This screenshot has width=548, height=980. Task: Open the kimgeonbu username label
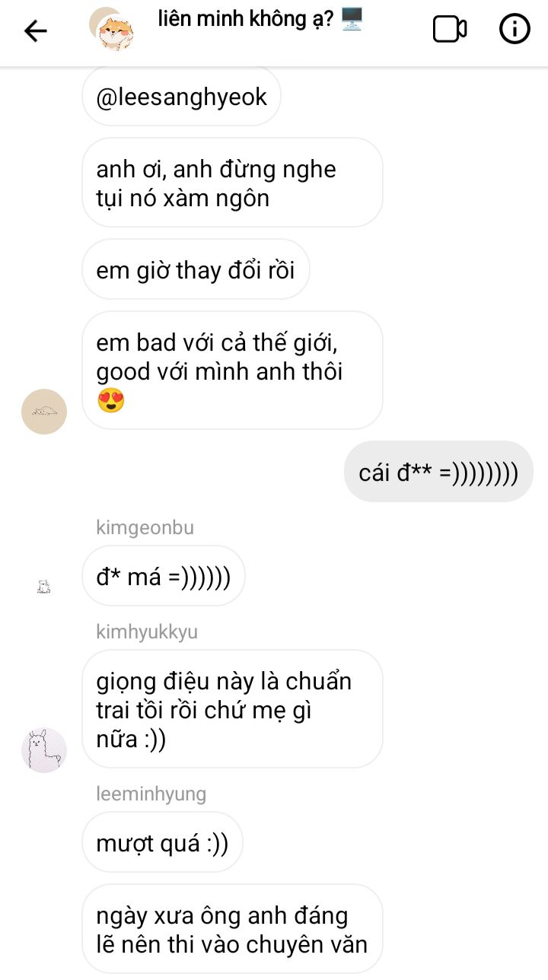pyautogui.click(x=145, y=527)
